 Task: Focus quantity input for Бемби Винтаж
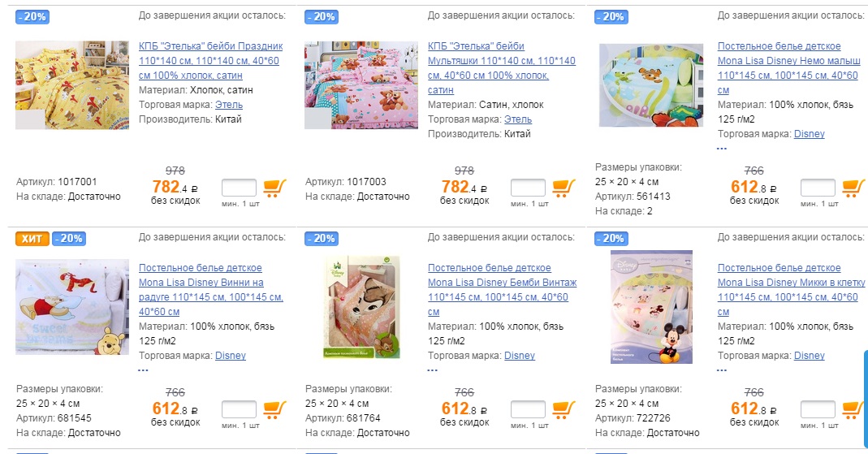pos(528,409)
